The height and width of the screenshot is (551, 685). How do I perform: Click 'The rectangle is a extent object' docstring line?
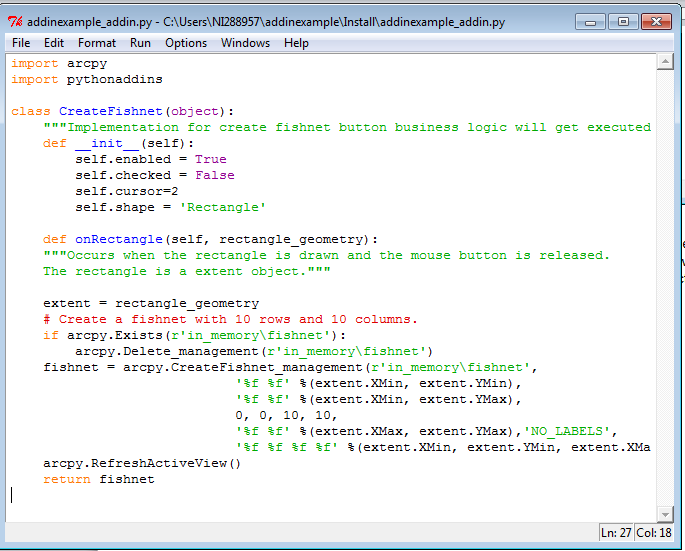187,271
